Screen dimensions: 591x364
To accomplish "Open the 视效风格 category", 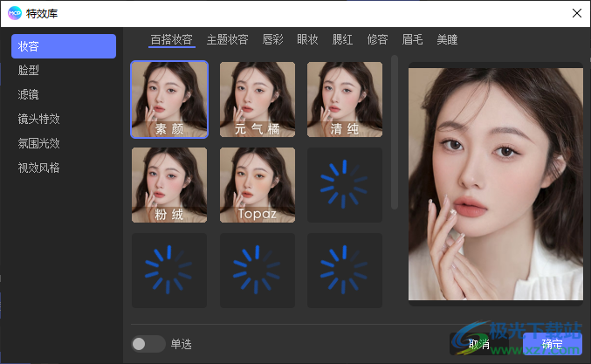I will [x=38, y=168].
